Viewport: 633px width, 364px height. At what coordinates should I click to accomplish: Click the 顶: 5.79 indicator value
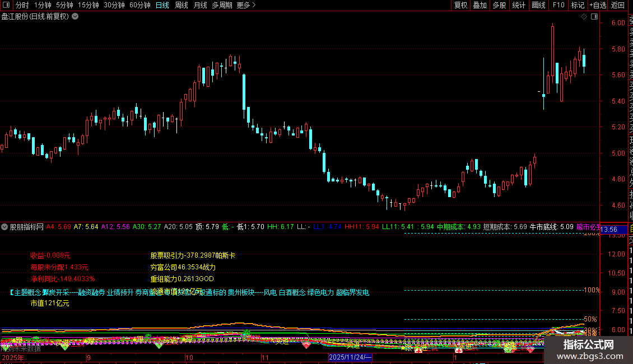[x=207, y=227]
